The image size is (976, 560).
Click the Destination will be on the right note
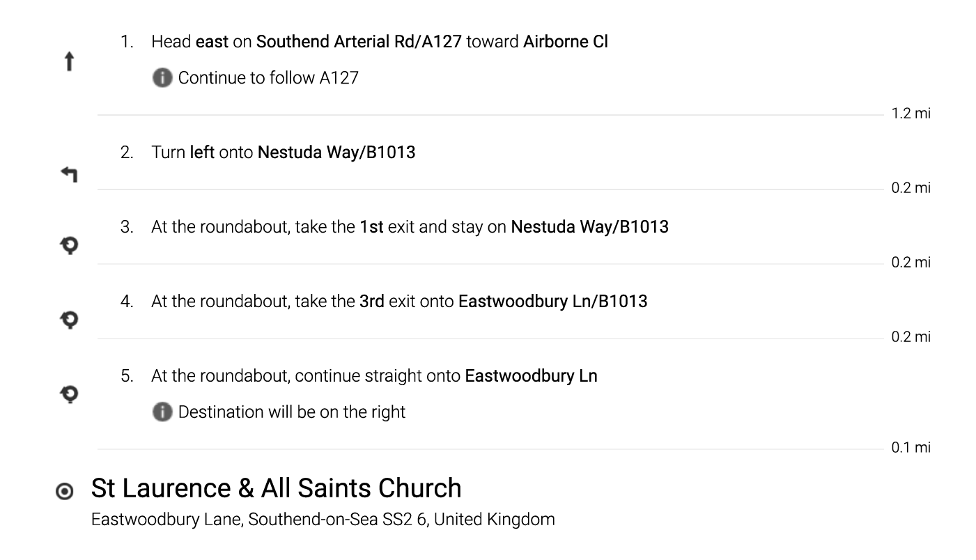(x=291, y=412)
